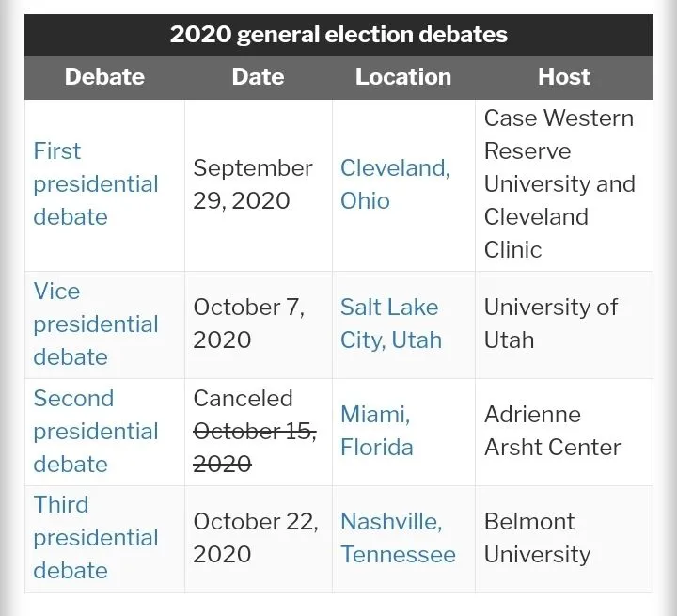This screenshot has width=677, height=616.
Task: Select the Host column header
Action: point(564,77)
